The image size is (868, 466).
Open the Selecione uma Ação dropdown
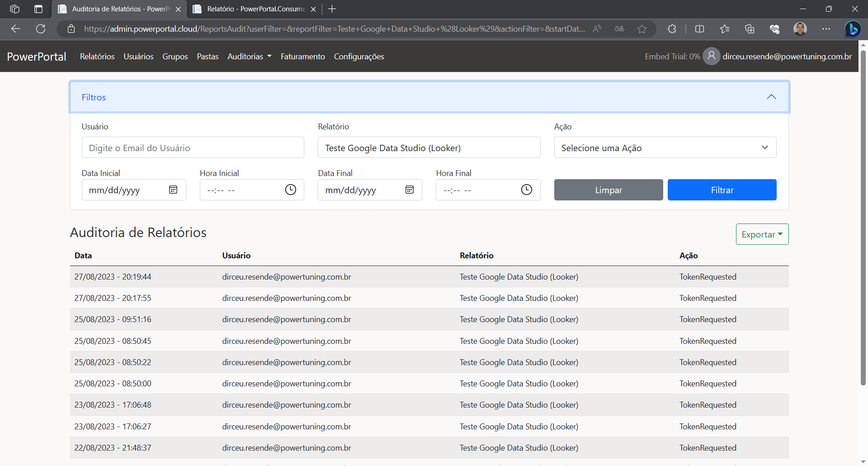(665, 147)
